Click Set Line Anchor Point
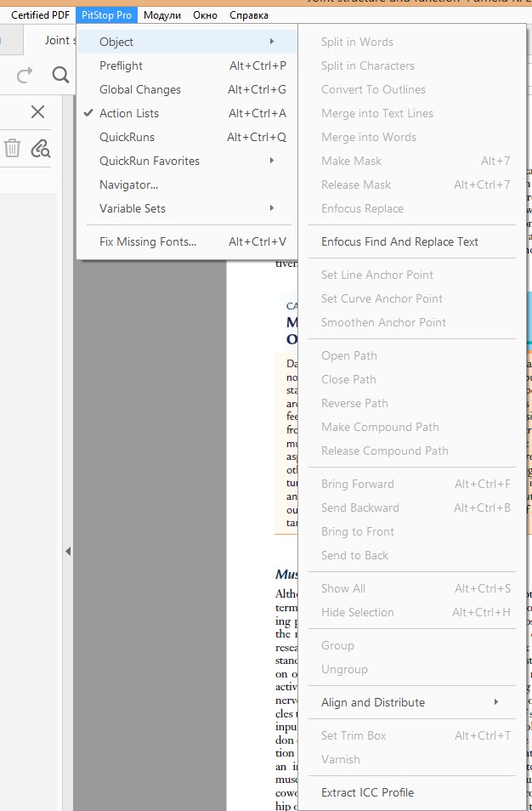This screenshot has width=532, height=811. coord(412,275)
